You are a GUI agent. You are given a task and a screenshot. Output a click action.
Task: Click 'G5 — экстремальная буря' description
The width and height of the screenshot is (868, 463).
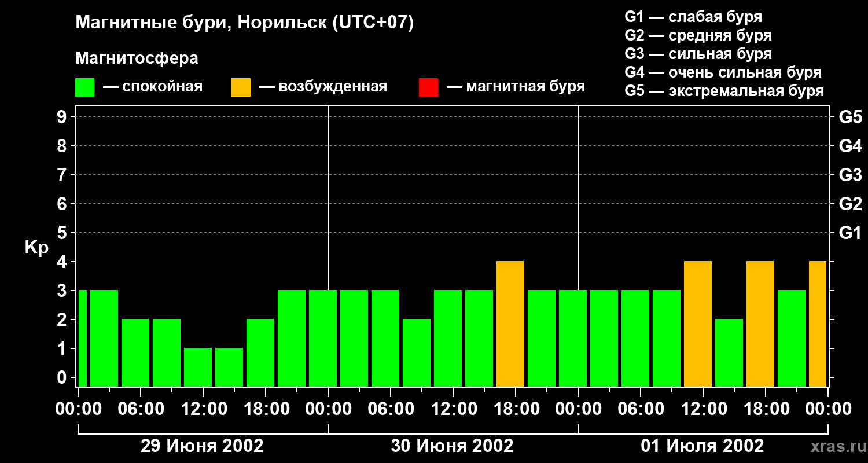724,91
